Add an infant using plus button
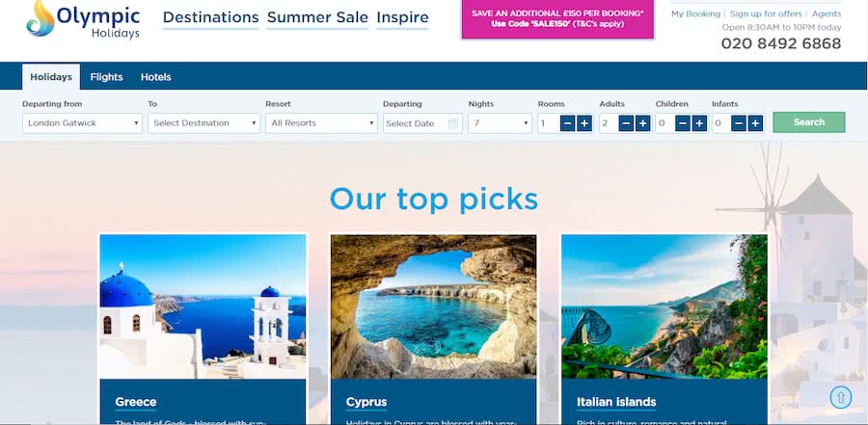 pyautogui.click(x=755, y=122)
